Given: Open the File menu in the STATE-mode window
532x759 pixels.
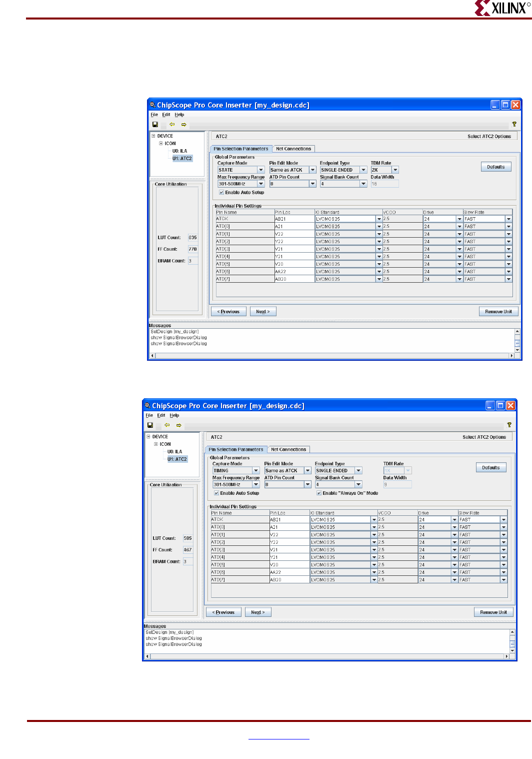Looking at the screenshot, I should coord(154,115).
